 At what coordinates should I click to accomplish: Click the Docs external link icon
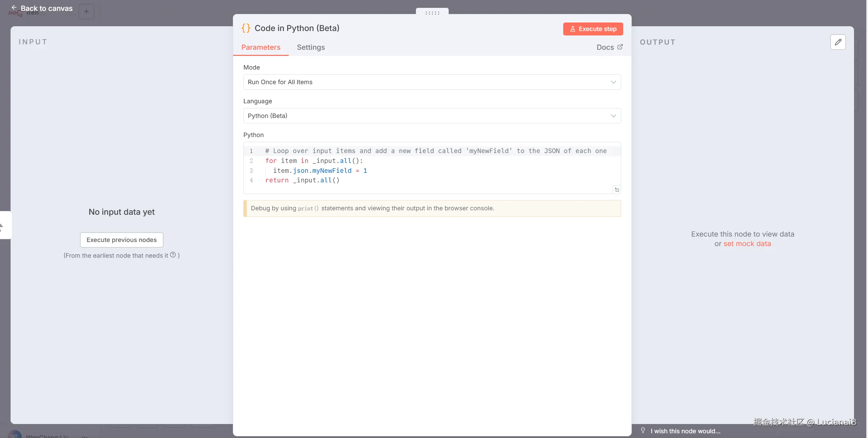pyautogui.click(x=620, y=47)
